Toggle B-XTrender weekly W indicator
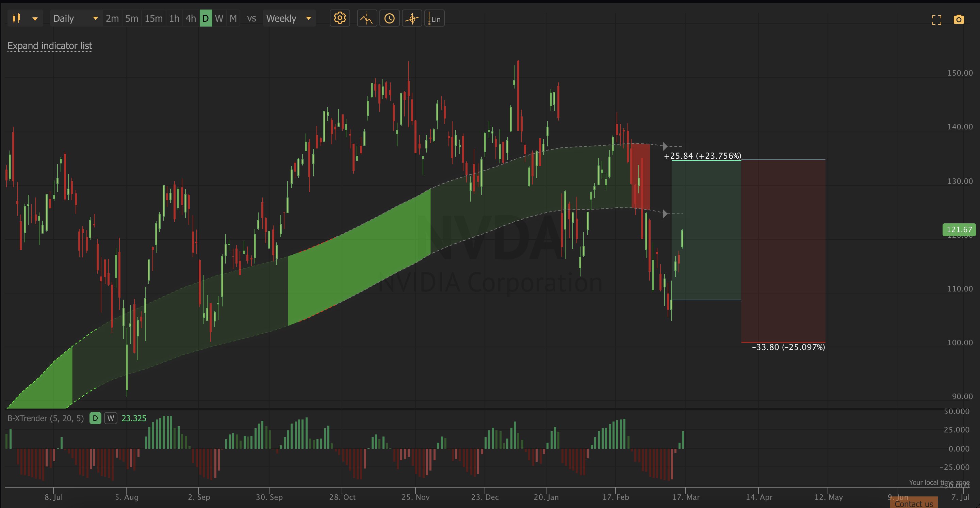Image resolution: width=980 pixels, height=508 pixels. (110, 418)
